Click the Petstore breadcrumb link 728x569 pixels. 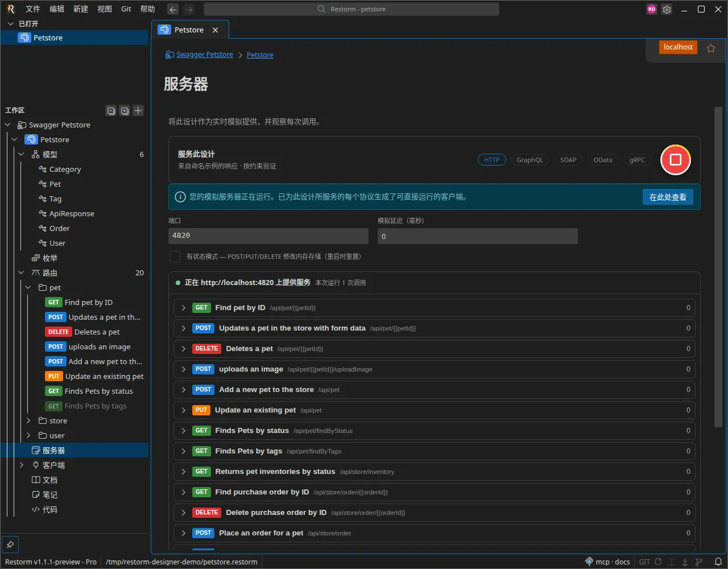[x=260, y=55]
